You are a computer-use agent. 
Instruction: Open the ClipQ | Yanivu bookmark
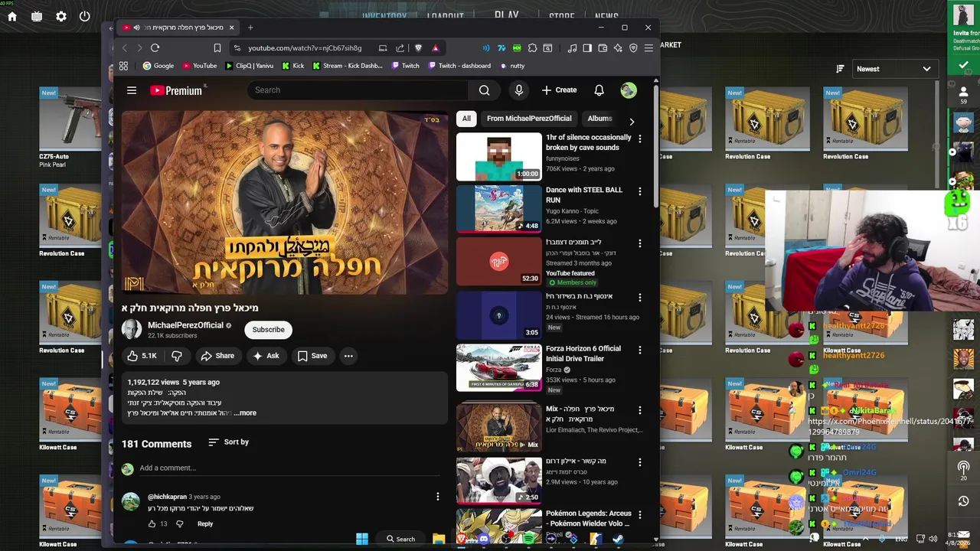click(250, 66)
